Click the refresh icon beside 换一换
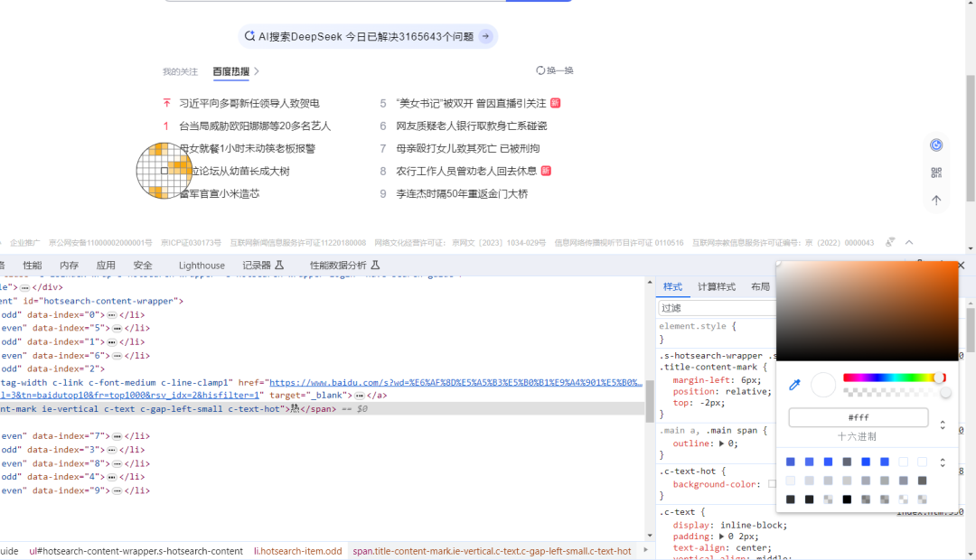This screenshot has width=976, height=560. point(540,70)
